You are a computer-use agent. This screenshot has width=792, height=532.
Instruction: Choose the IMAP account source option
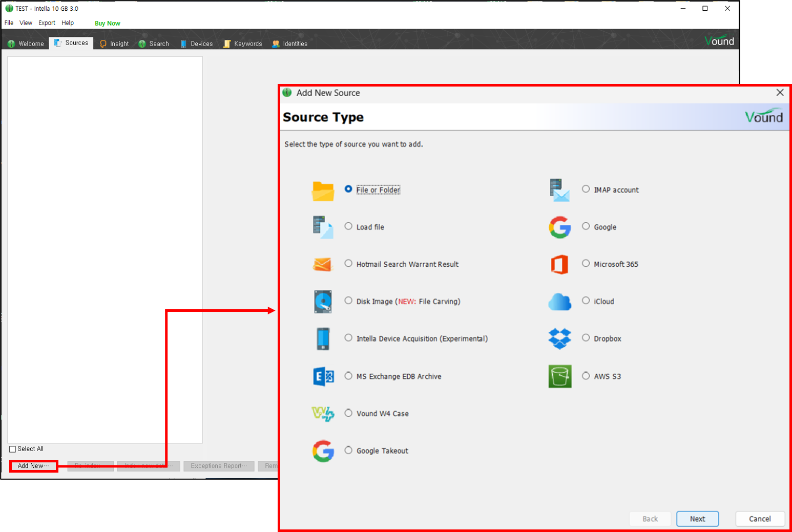pyautogui.click(x=586, y=189)
